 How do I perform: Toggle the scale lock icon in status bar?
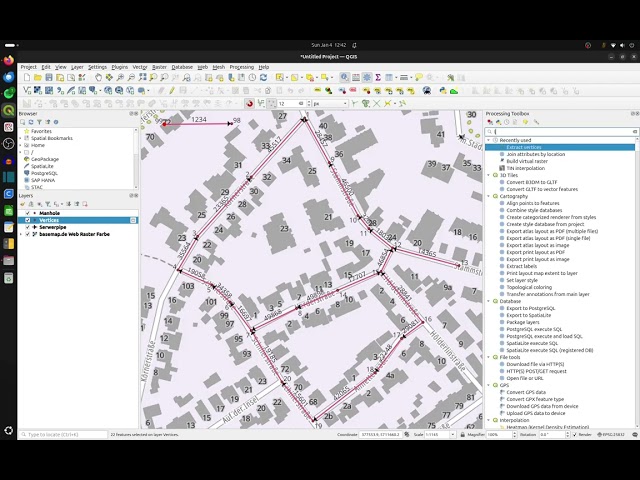pos(462,435)
